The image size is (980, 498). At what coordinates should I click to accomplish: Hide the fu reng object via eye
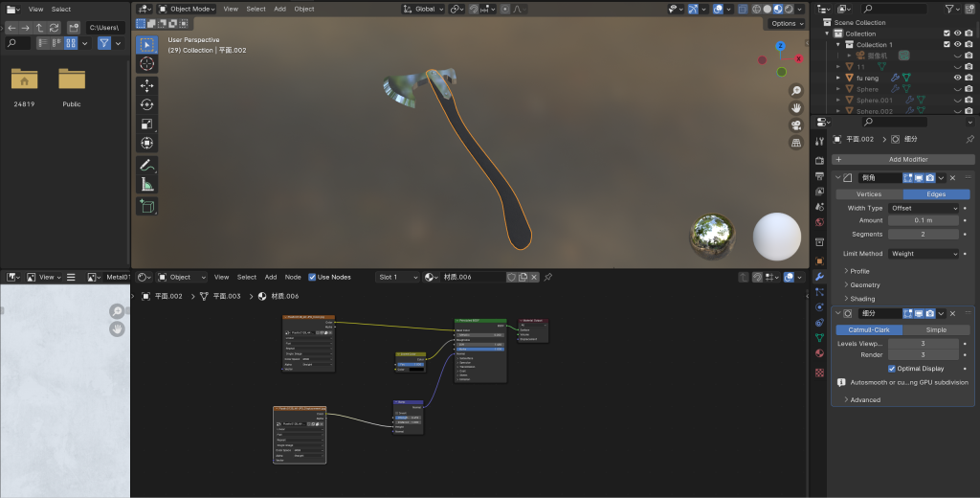[957, 78]
